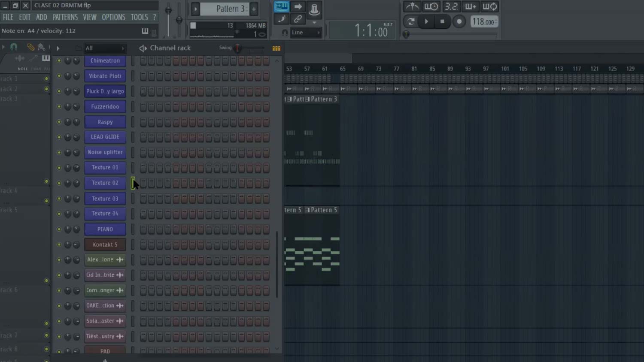Image resolution: width=644 pixels, height=362 pixels.
Task: Open the FILE menu
Action: (x=8, y=17)
